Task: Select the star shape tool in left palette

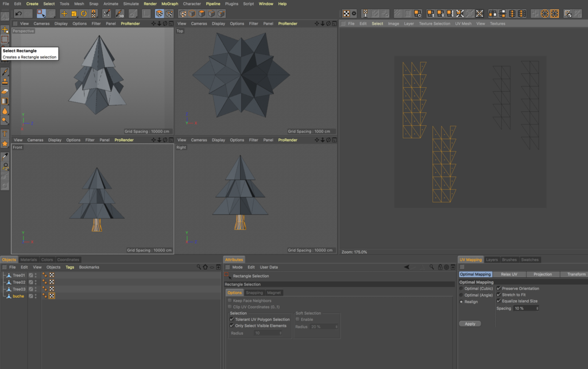Action: [5, 143]
